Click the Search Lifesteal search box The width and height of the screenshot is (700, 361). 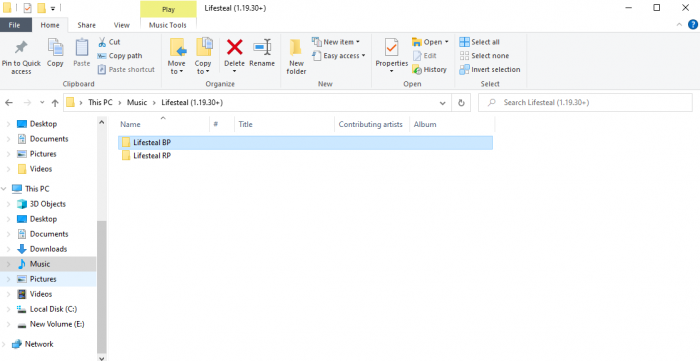585,103
